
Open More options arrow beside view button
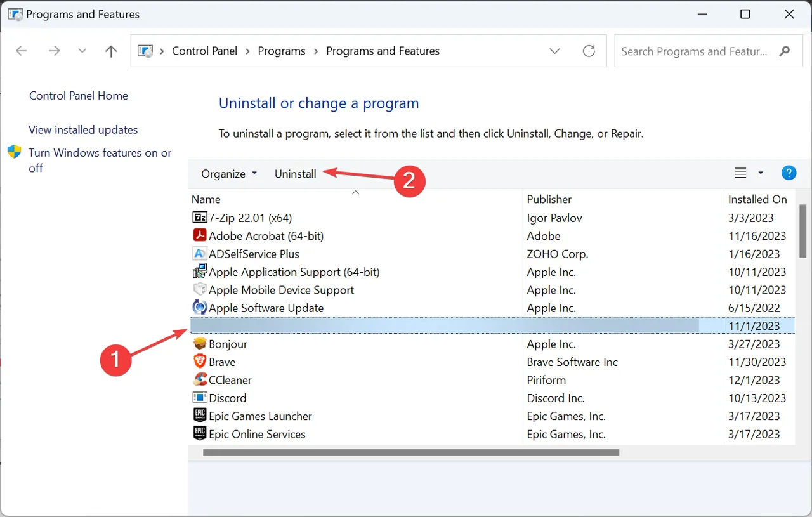761,173
